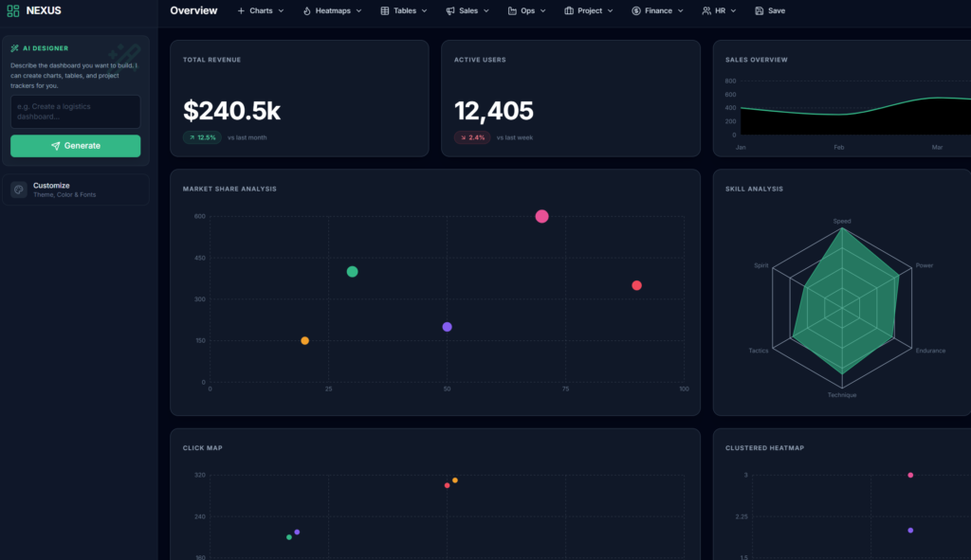This screenshot has height=560, width=971.
Task: Select the pink bubble in Market Share Analysis
Action: [541, 216]
